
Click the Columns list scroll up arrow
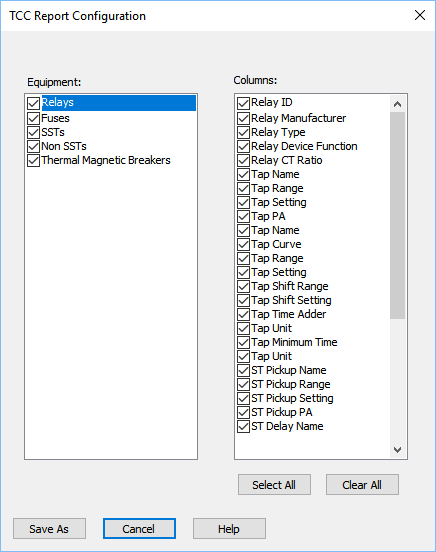(x=398, y=104)
